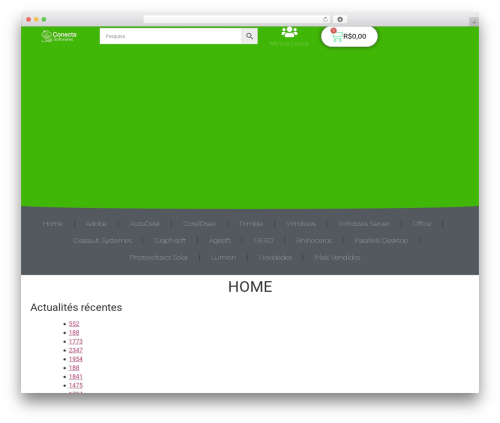
Task: Focus the Pesquisa search field
Action: pos(170,36)
